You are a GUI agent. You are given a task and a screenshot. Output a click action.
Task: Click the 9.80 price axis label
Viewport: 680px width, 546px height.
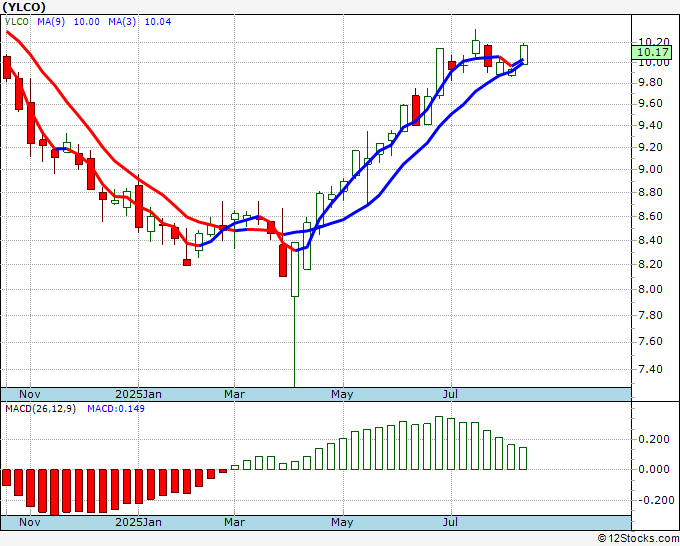pyautogui.click(x=651, y=82)
